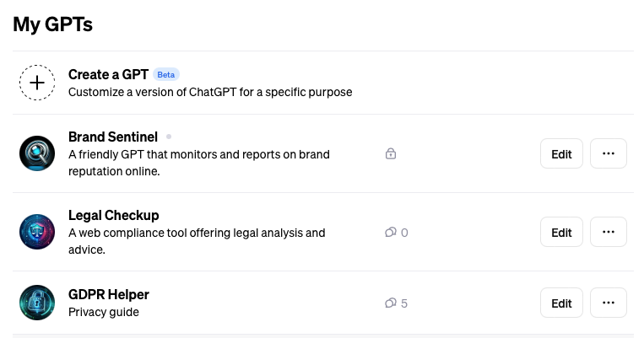Click the Beta badge
Image resolution: width=644 pixels, height=338 pixels.
(166, 75)
